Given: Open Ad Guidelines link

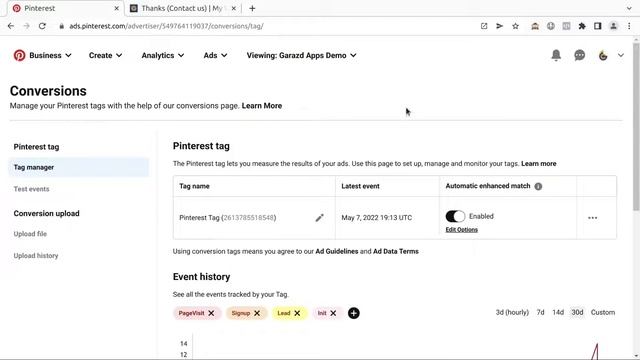Looking at the screenshot, I should coord(337,251).
